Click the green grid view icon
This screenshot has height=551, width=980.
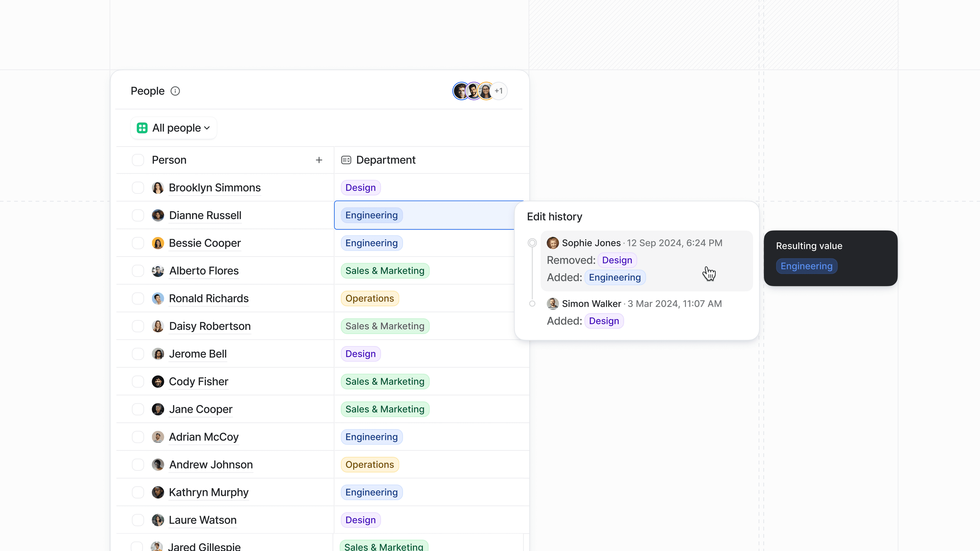point(142,128)
